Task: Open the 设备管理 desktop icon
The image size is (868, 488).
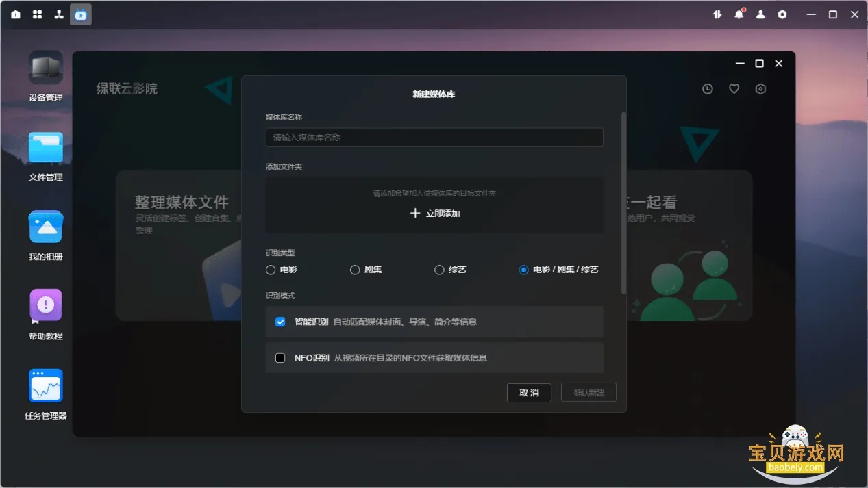Action: (x=46, y=69)
